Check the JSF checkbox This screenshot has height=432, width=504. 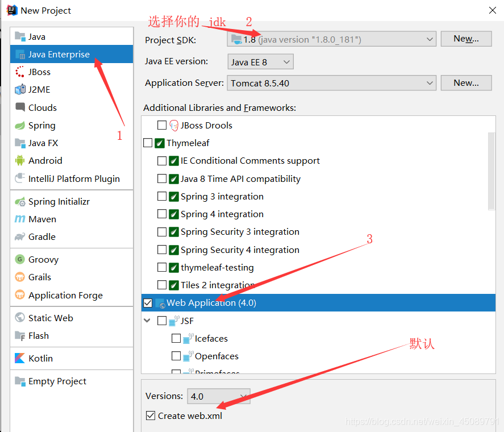click(x=162, y=321)
